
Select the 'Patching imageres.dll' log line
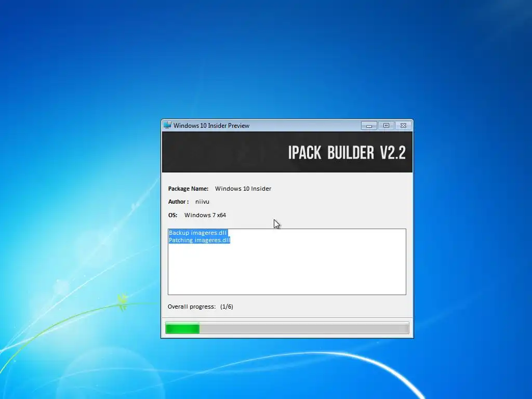tap(199, 240)
